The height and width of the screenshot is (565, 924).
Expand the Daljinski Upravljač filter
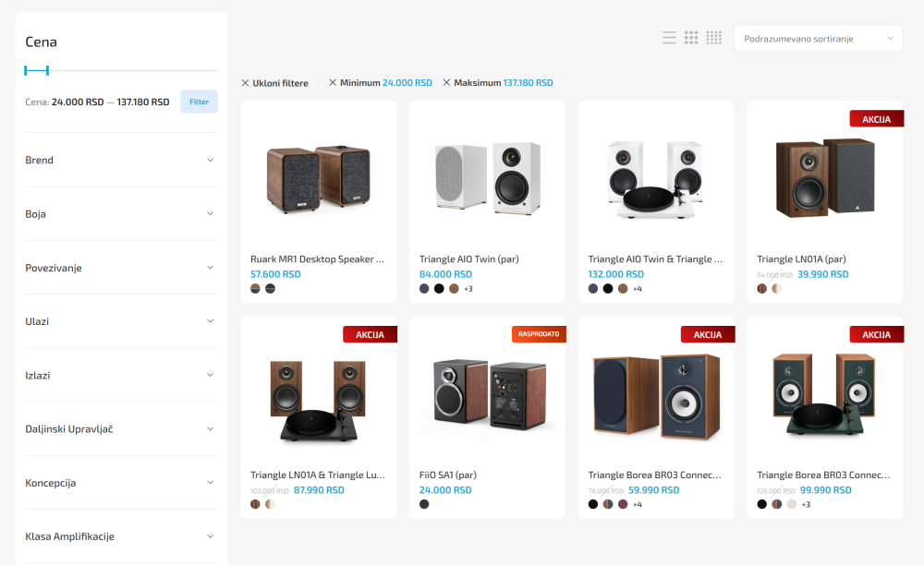click(x=121, y=429)
